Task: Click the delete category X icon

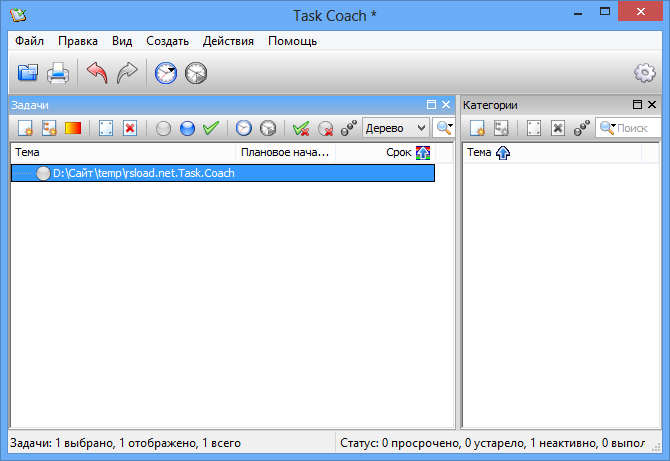Action: (x=558, y=128)
